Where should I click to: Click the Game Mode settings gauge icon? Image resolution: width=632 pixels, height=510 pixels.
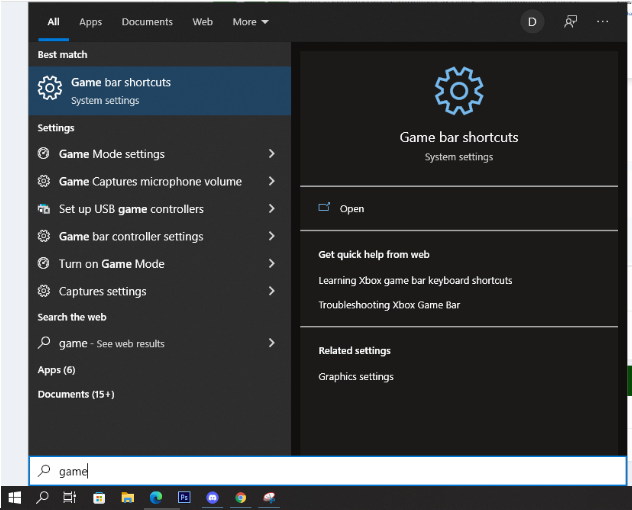pos(44,154)
